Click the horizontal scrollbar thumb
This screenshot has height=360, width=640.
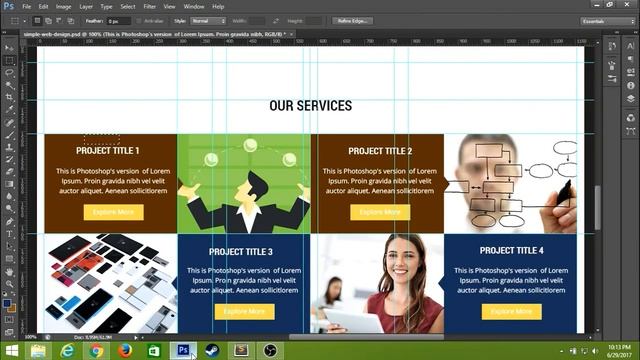click(x=366, y=337)
